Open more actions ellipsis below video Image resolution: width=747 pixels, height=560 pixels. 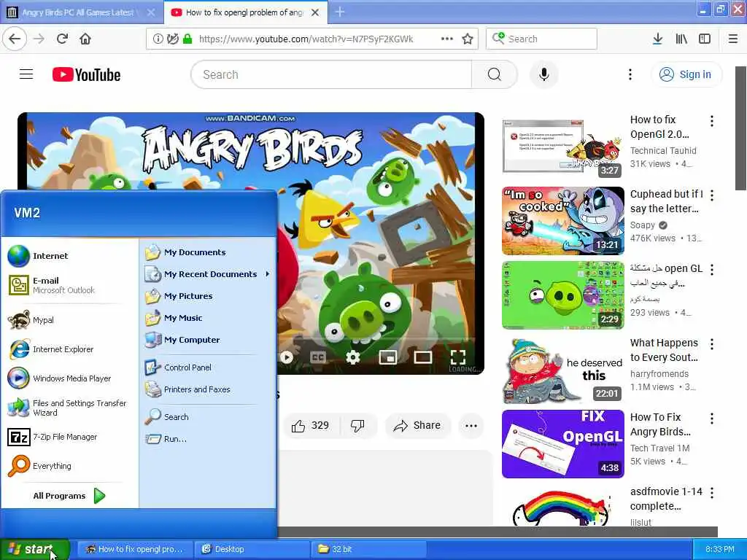click(471, 426)
